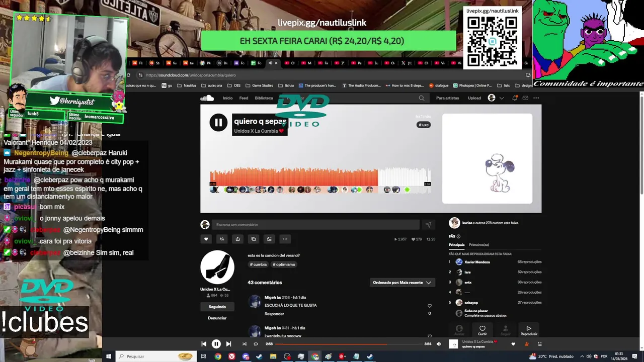Open the '# uxc' tag on the track header
644x362 pixels.
pyautogui.click(x=424, y=125)
